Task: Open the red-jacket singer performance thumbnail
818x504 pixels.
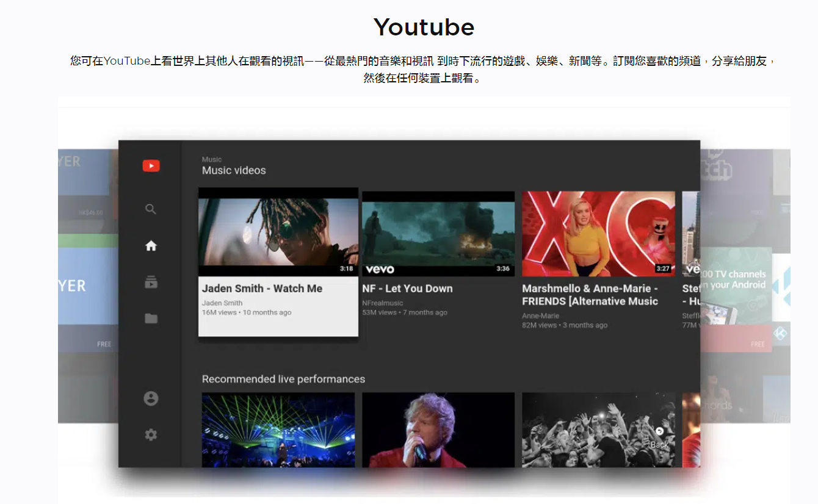Action: [x=438, y=430]
